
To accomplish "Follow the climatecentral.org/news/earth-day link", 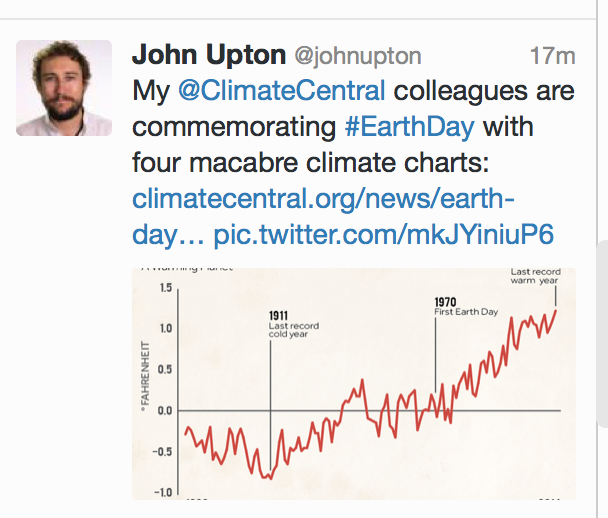I will pyautogui.click(x=322, y=197).
